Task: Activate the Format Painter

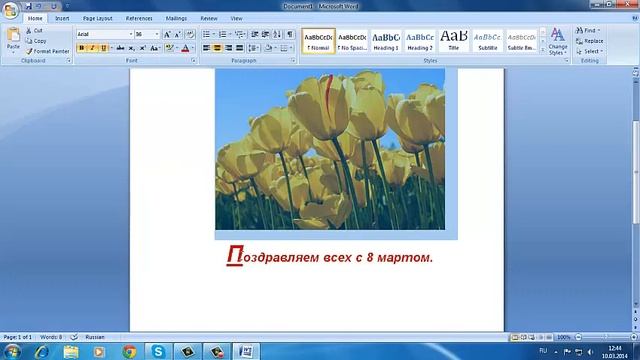Action: pos(47,51)
